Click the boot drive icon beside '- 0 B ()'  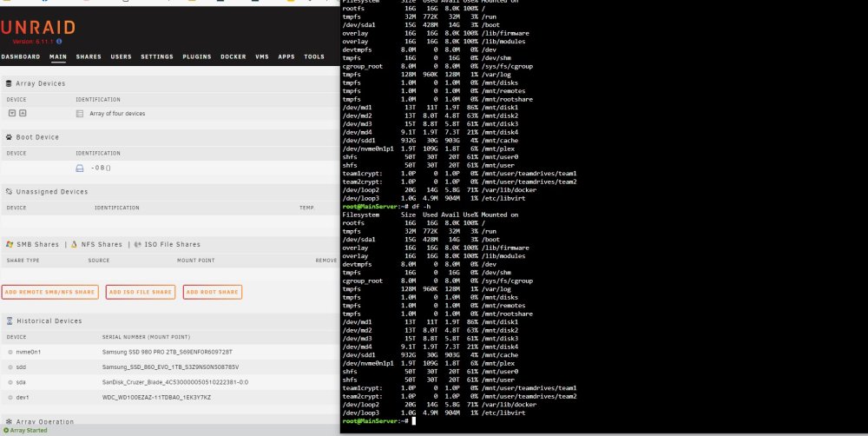pyautogui.click(x=80, y=168)
